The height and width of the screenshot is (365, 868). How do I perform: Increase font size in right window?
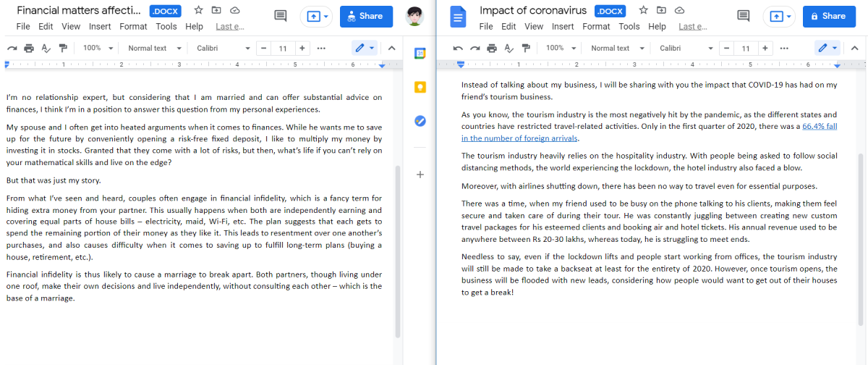[x=765, y=49]
